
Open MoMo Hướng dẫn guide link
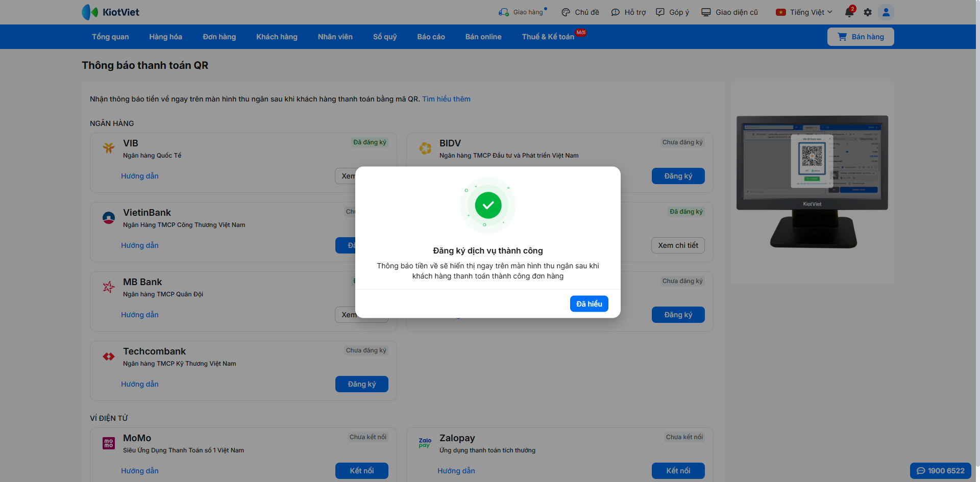pyautogui.click(x=140, y=471)
